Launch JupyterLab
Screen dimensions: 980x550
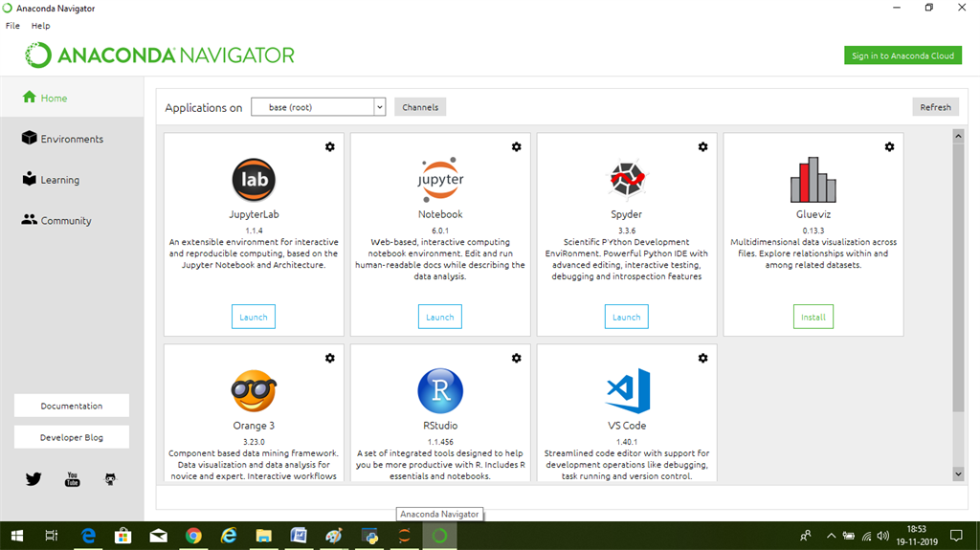click(253, 317)
